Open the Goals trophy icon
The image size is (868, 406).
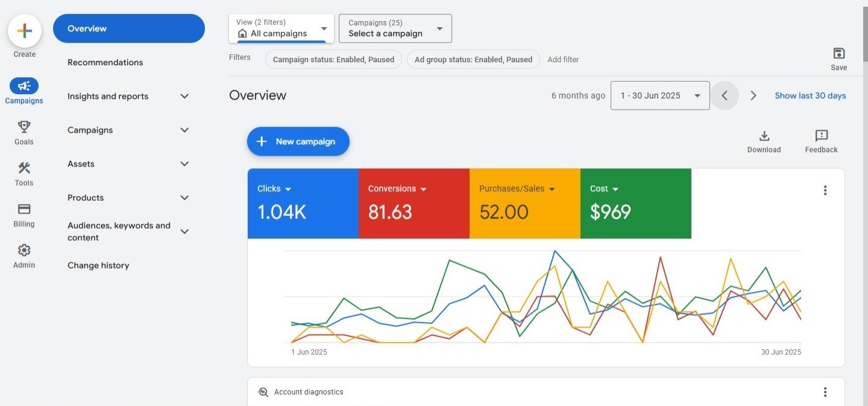24,127
